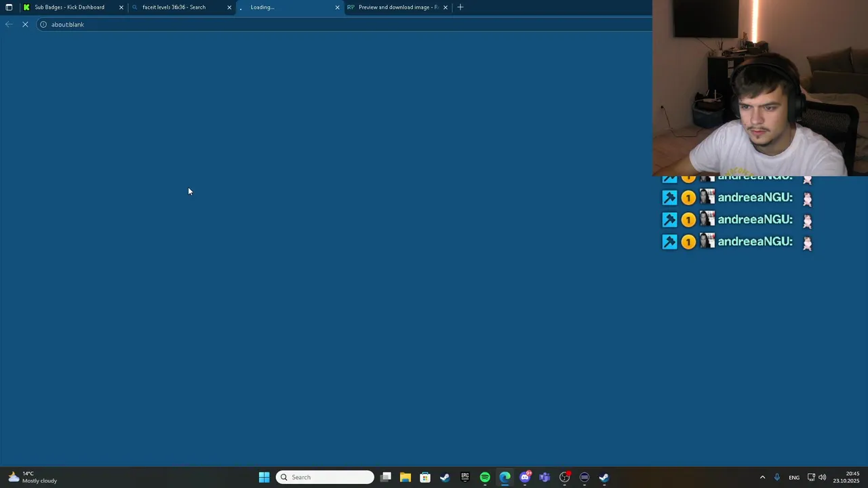Close the faceit levels search tab
Screen dimensions: 868x488
(229, 7)
